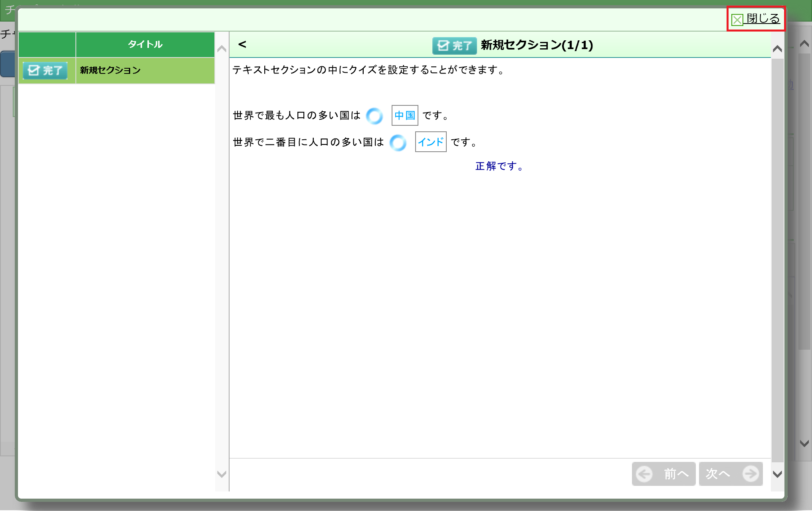This screenshot has width=812, height=511.
Task: Click the 次へ next button
Action: point(731,474)
